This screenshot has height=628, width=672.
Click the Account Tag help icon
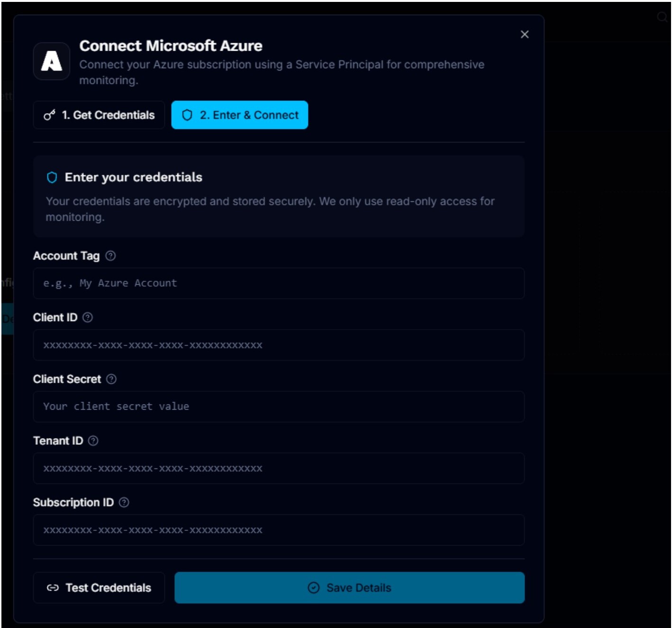tap(110, 256)
